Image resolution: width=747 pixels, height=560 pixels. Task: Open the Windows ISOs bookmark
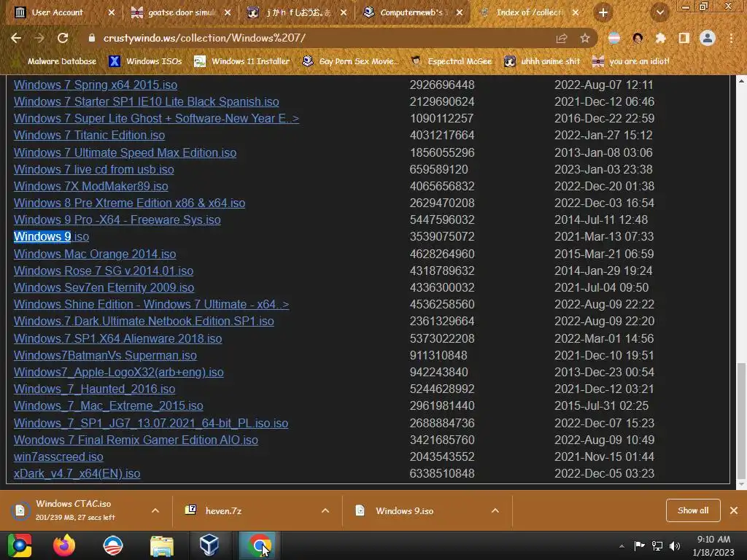[145, 61]
